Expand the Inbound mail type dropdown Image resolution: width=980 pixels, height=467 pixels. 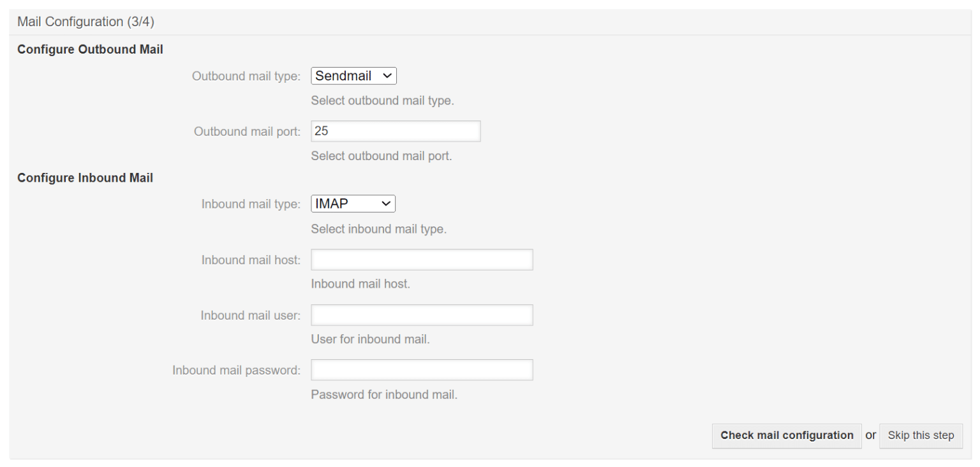pos(353,203)
